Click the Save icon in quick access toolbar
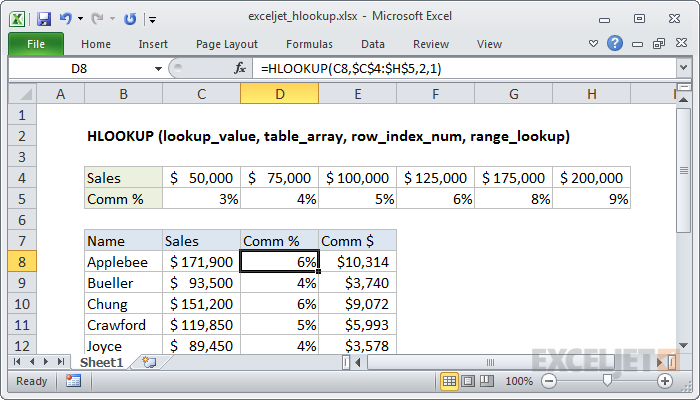The height and width of the screenshot is (400, 700). [44, 19]
